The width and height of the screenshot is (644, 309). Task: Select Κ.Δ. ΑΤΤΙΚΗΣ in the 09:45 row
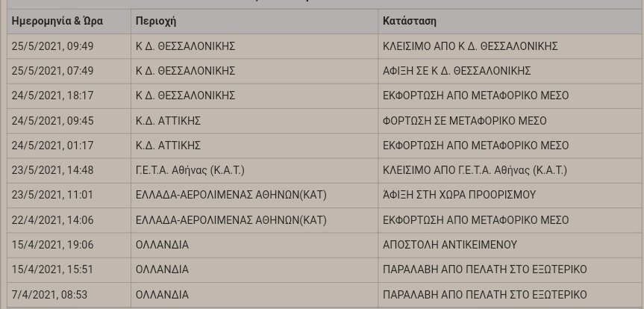point(168,121)
